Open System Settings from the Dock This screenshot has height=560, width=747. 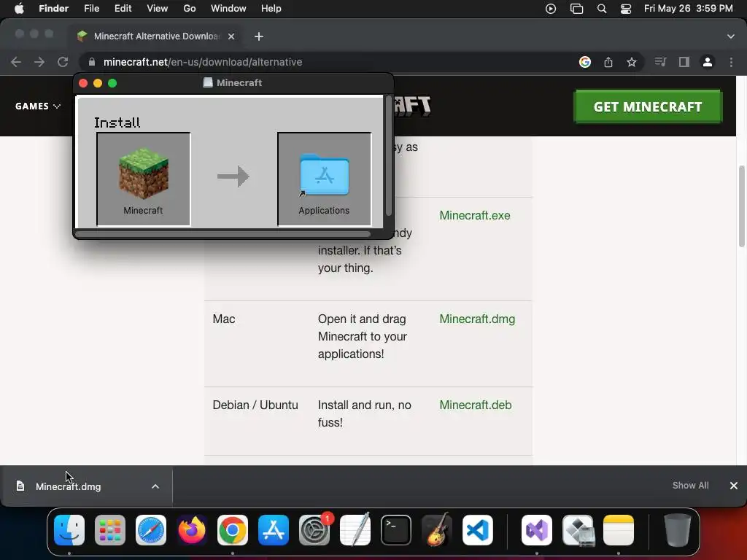click(x=314, y=530)
